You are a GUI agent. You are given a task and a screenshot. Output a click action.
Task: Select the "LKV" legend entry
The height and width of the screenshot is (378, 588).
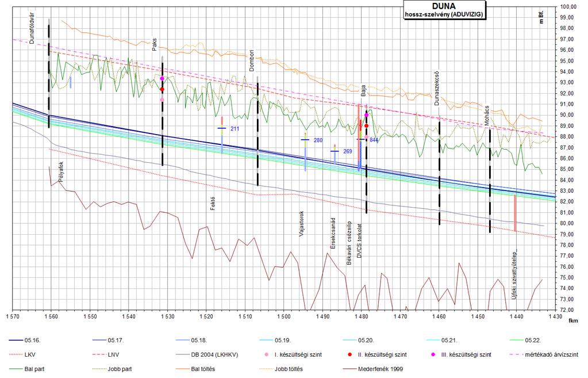click(22, 355)
